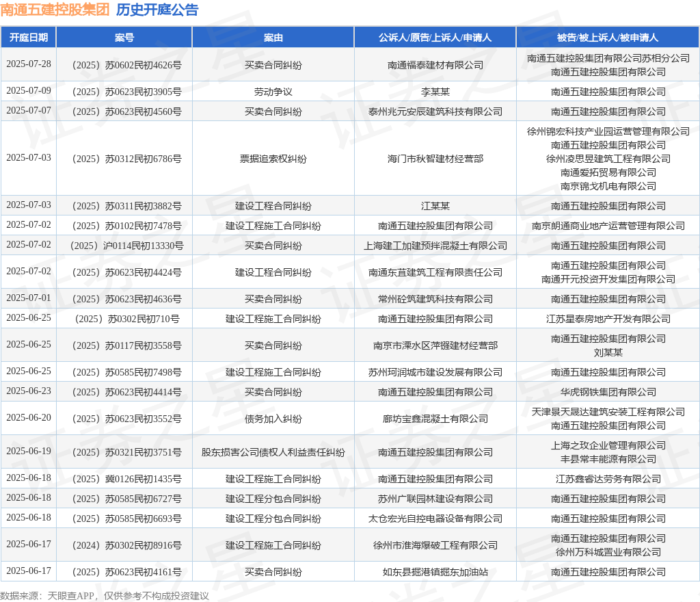Screen dimensions: 700x602
Task: Click defendant 徐州锦宏科技产业园运营管理有限公司
Action: 608,131
